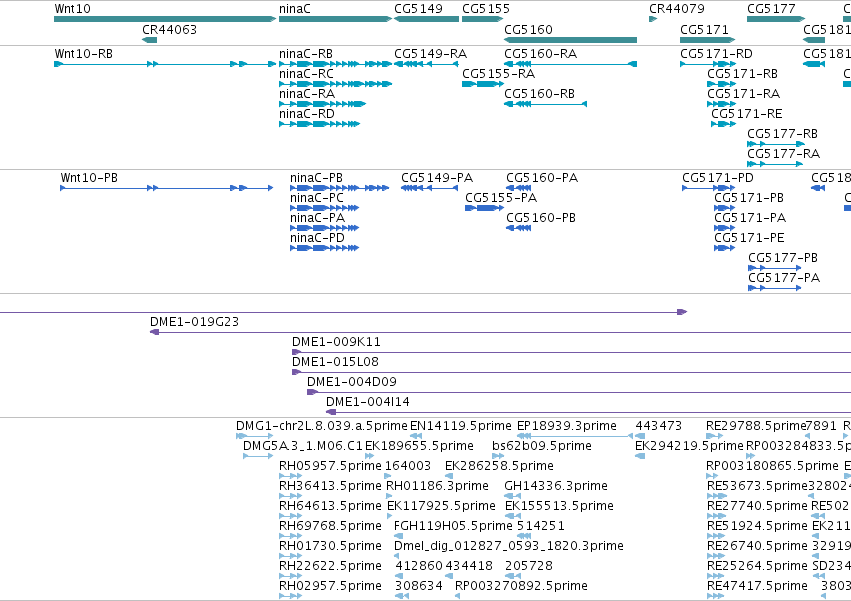Select the EK189655.5prime EST label
Image resolution: width=851 pixels, height=601 pixels.
click(419, 446)
